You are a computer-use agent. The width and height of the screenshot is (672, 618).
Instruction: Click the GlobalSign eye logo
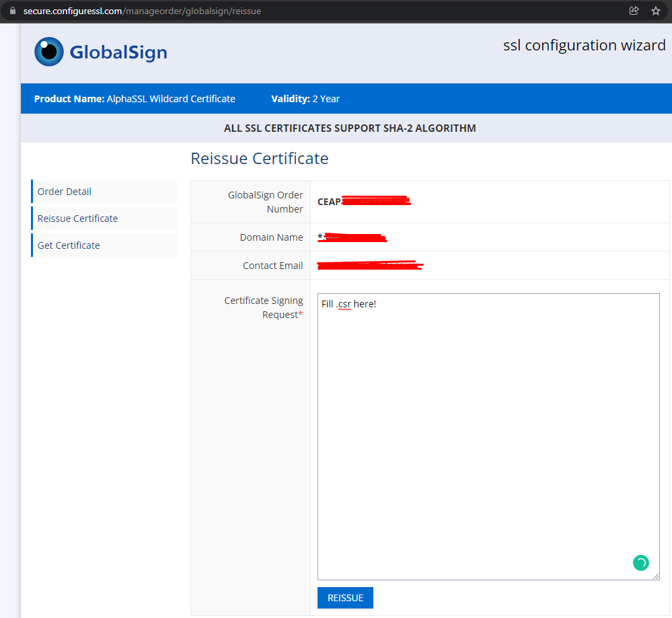coord(49,51)
